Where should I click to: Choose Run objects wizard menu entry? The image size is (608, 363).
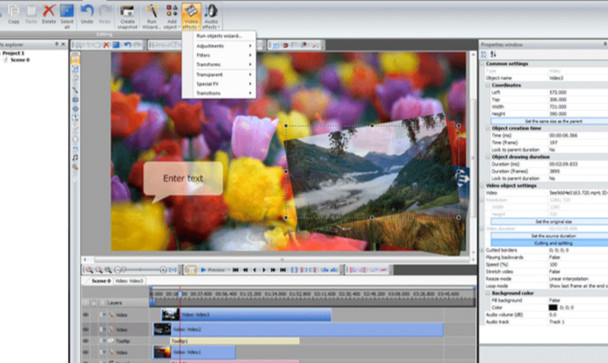219,36
